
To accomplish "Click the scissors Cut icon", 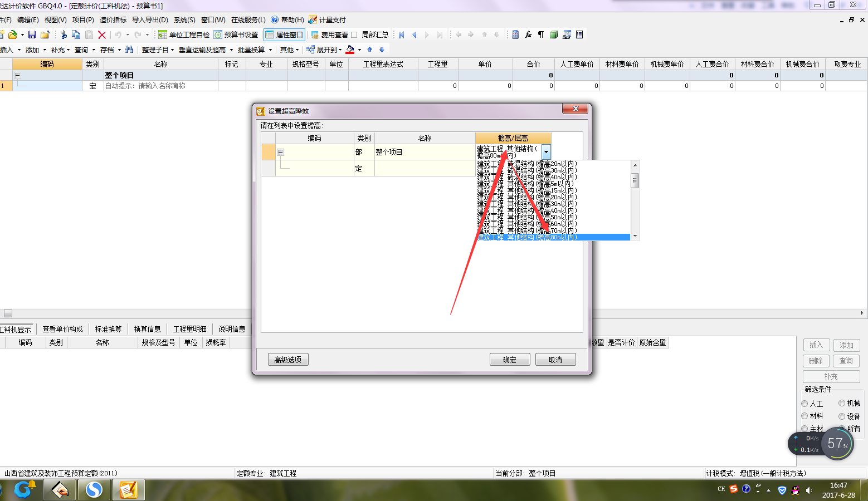I will point(64,35).
